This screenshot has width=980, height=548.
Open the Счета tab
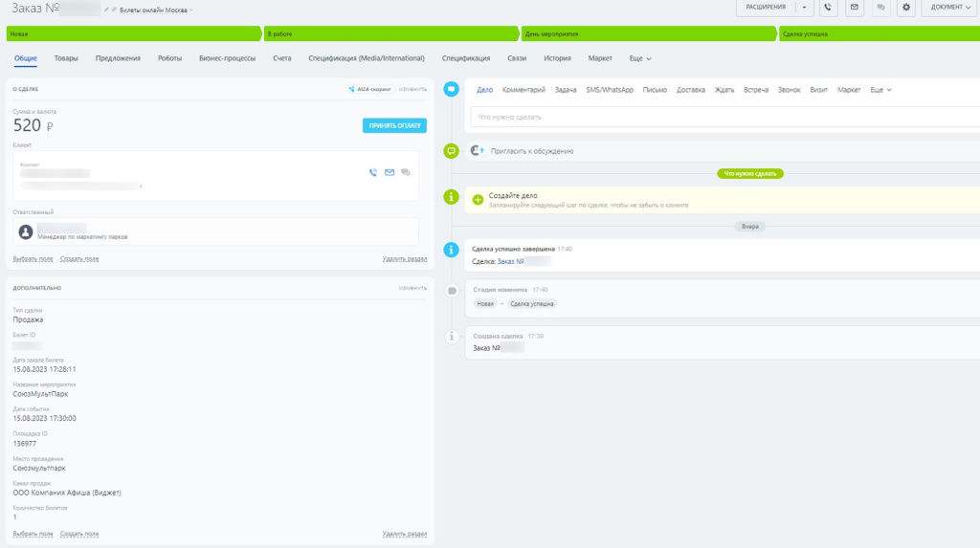(x=282, y=58)
